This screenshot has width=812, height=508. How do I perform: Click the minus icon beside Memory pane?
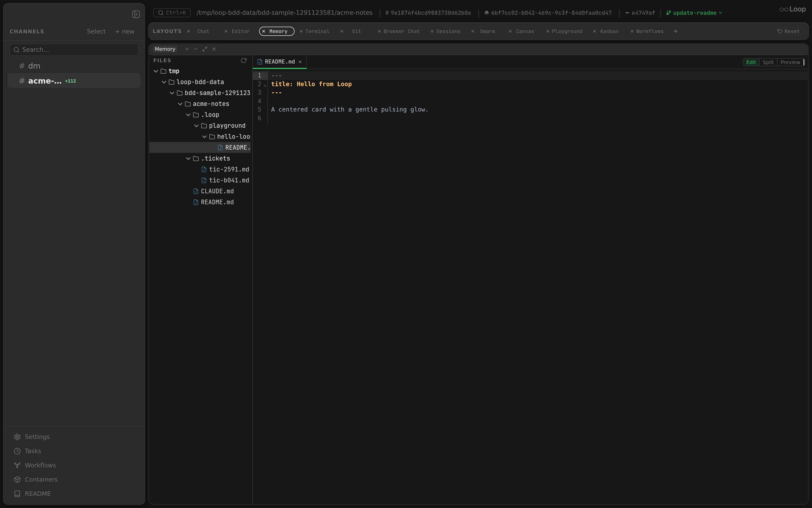pos(196,49)
